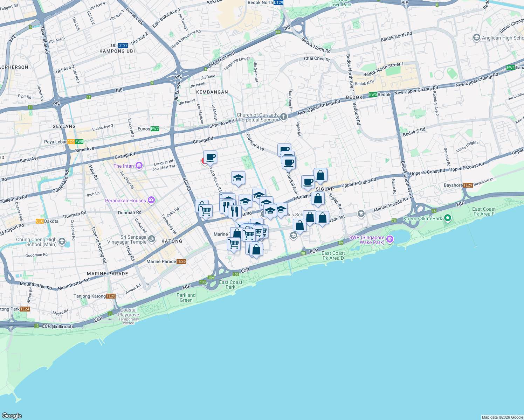524x420 pixels.
Task: Click the East Coast Park label
Action: coord(230,285)
